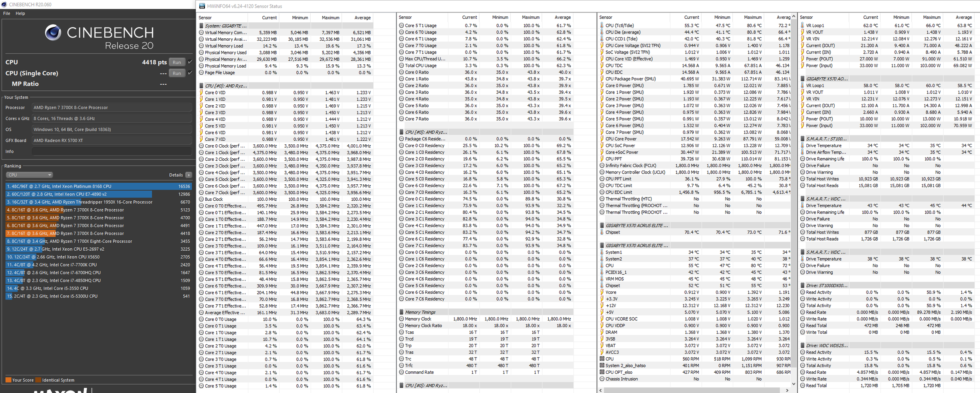The width and height of the screenshot is (980, 393).
Task: Select the CPU VCORE SOC voltage row
Action: click(x=694, y=319)
